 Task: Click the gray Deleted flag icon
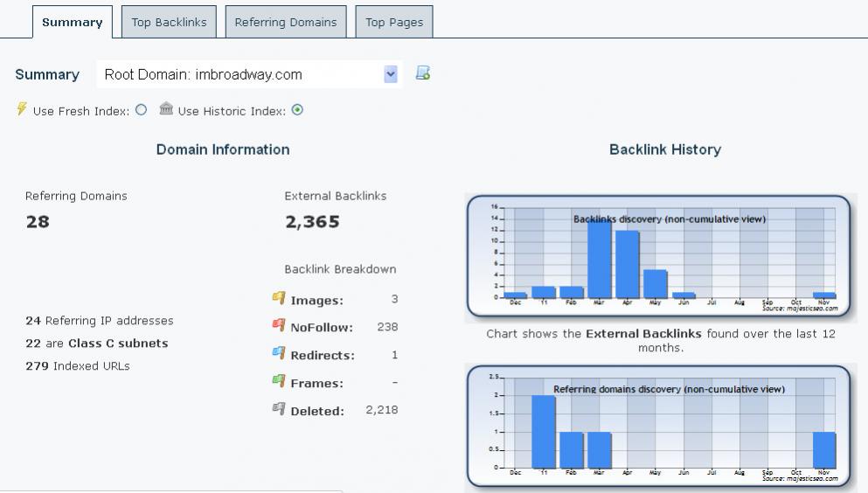coord(279,410)
